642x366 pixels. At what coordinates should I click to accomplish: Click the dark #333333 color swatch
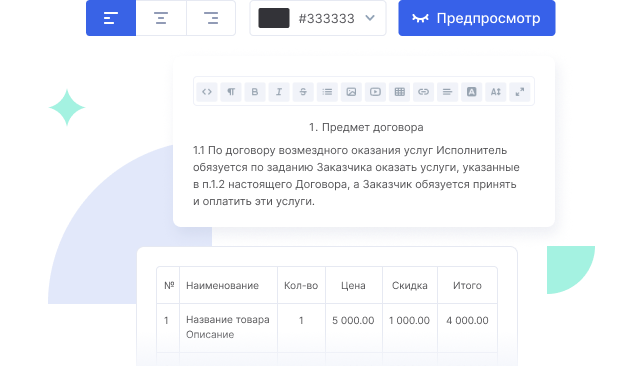coord(274,18)
